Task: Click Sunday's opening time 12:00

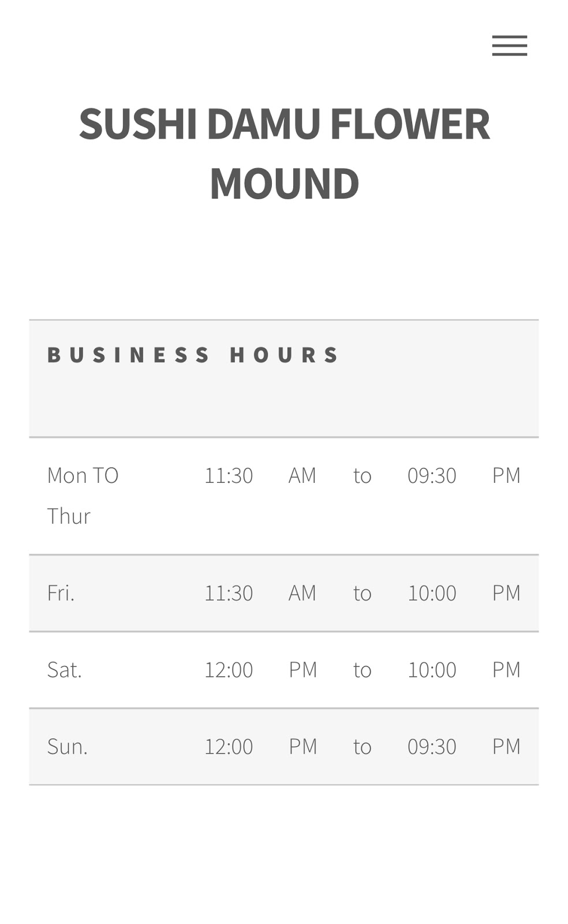Action: 229,747
